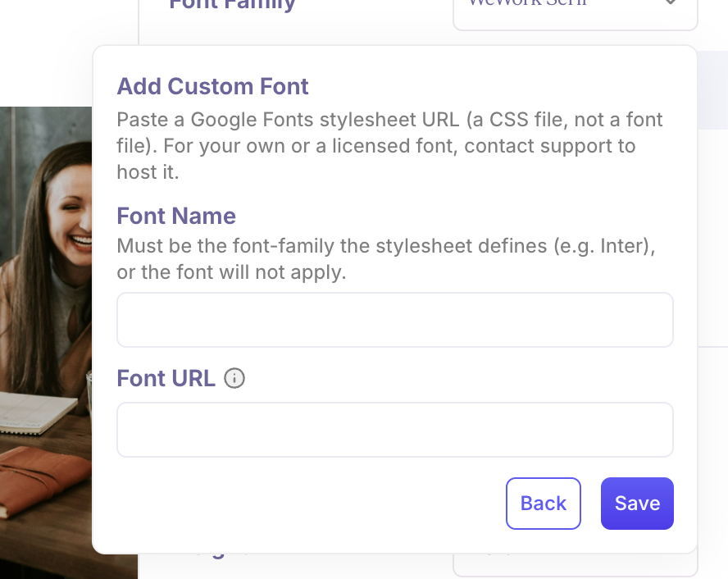Screen dimensions: 728x579
Task: Focus the Font URL text field
Action: coord(395,430)
